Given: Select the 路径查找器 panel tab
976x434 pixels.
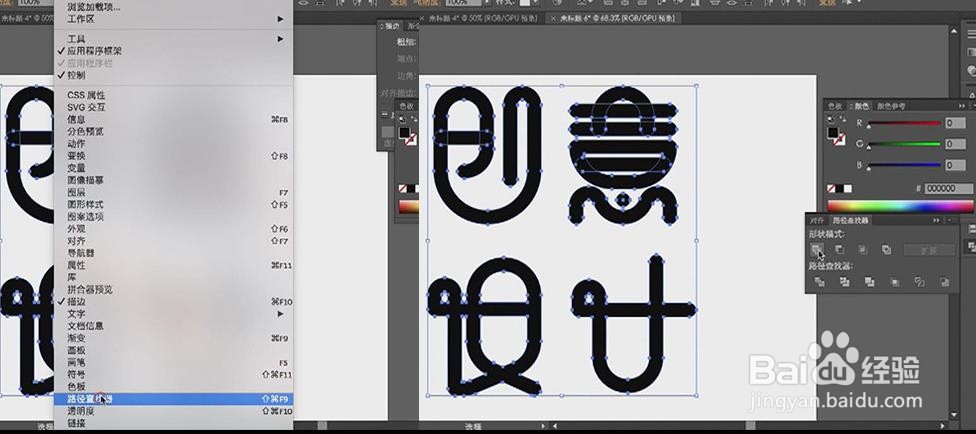Looking at the screenshot, I should point(850,220).
